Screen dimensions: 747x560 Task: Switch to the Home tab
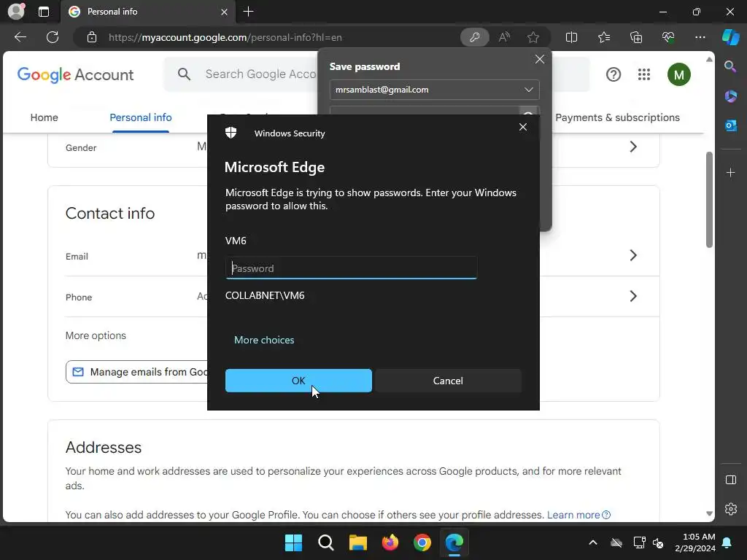[44, 117]
